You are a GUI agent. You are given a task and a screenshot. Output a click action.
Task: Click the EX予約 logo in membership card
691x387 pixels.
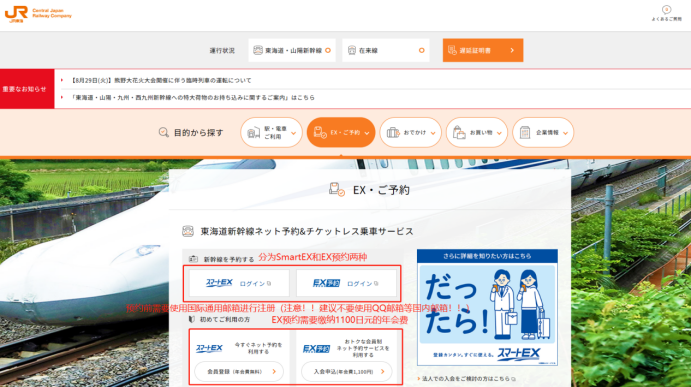tap(316, 349)
